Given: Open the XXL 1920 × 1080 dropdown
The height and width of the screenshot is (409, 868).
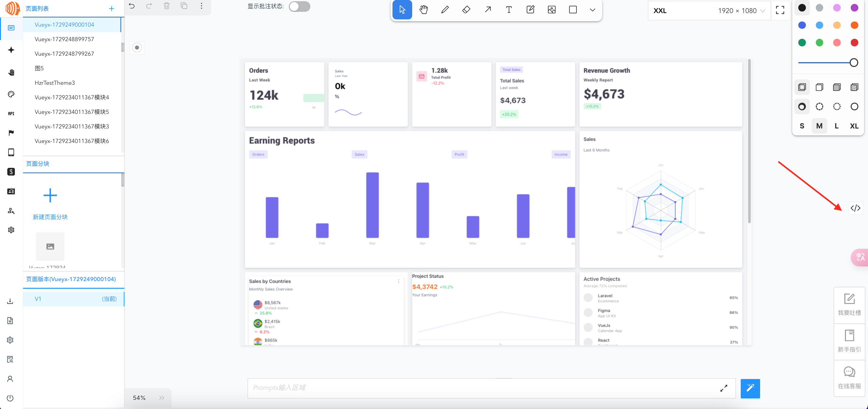Looking at the screenshot, I should [x=709, y=10].
